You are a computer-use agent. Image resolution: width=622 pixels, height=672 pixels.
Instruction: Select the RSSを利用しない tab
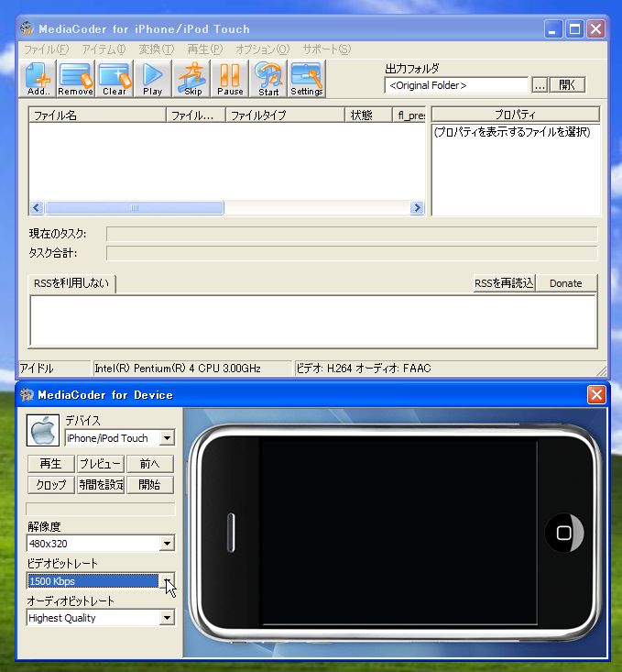click(71, 283)
